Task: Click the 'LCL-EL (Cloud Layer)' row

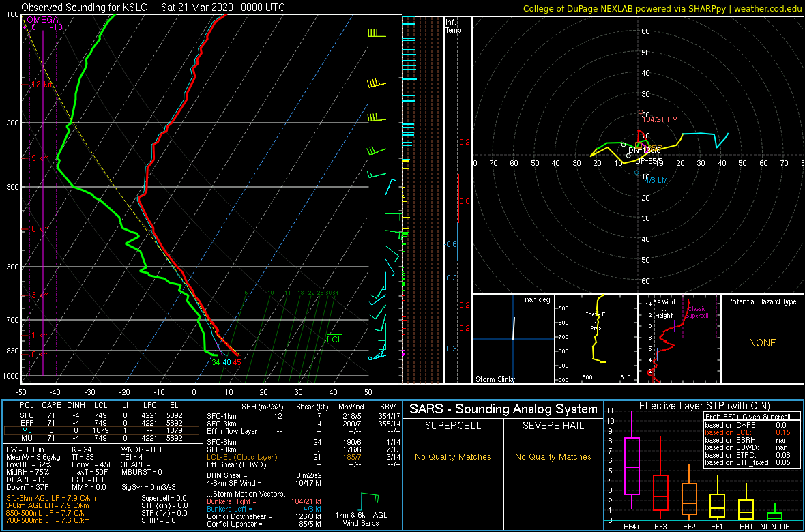Action: (x=303, y=457)
